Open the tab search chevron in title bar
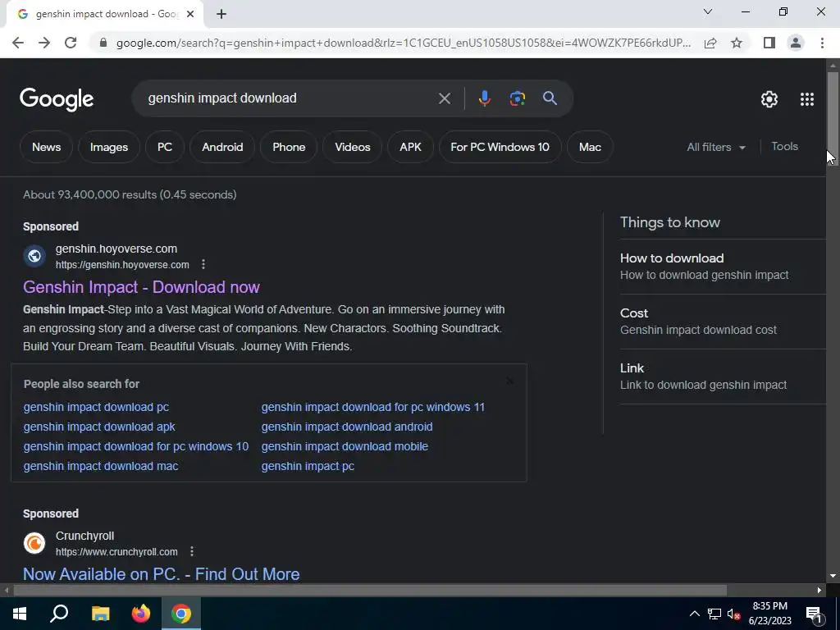This screenshot has height=630, width=840. (x=708, y=11)
